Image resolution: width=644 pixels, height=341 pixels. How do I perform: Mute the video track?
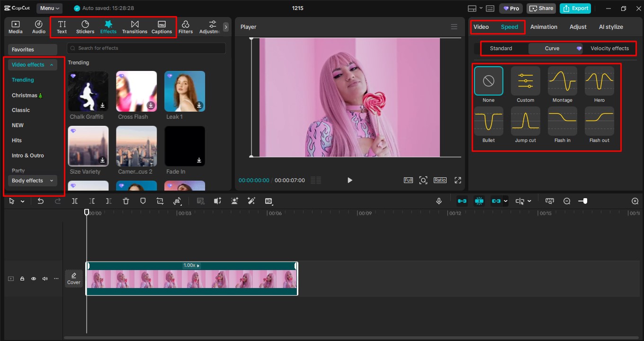[45, 279]
